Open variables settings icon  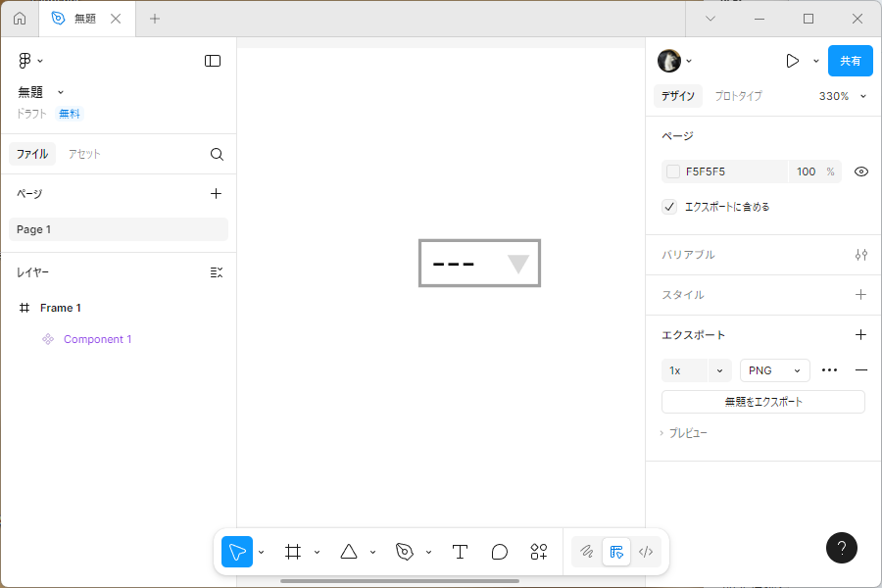tap(860, 255)
